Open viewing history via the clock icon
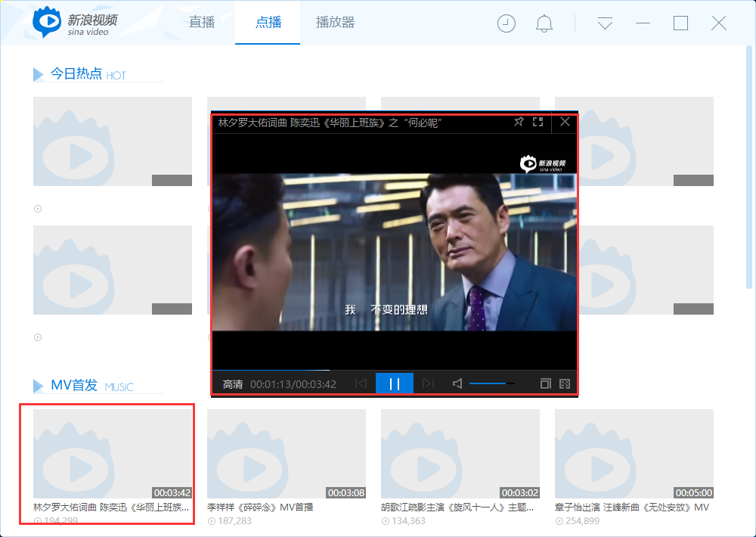The height and width of the screenshot is (537, 756). coord(506,23)
